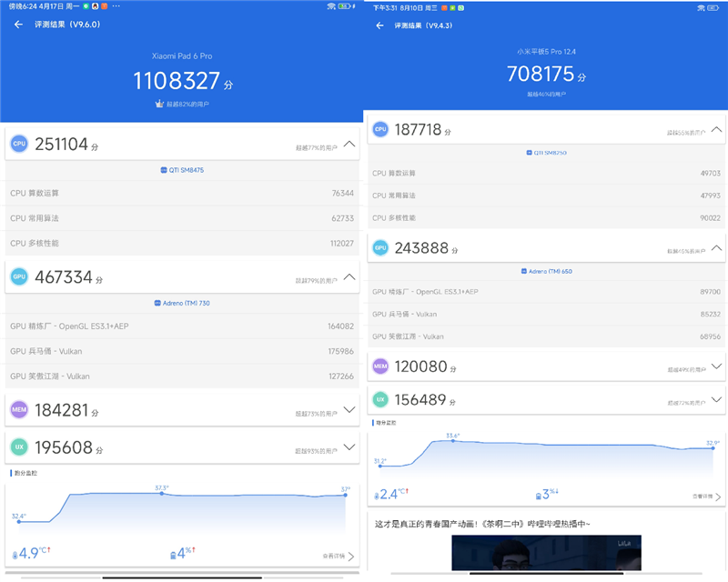Click UX icon next to 156489 score
The height and width of the screenshot is (582, 728).
pos(379,399)
